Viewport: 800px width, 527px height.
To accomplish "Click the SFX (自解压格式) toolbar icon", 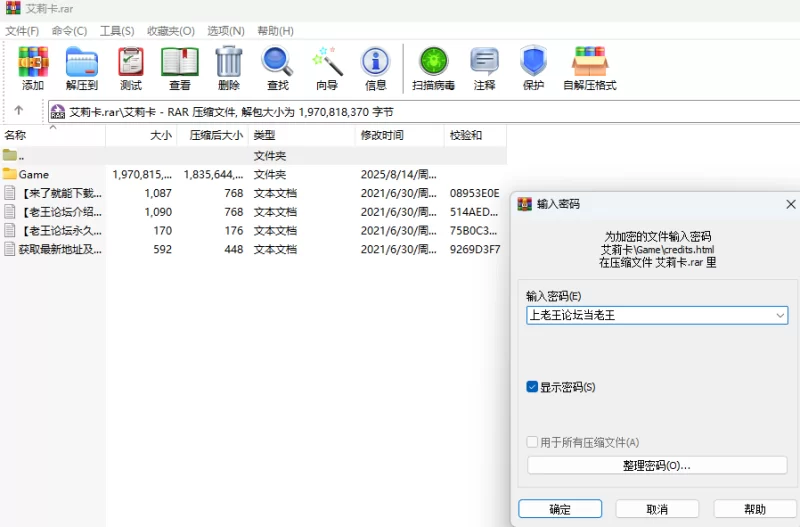I will [590, 62].
